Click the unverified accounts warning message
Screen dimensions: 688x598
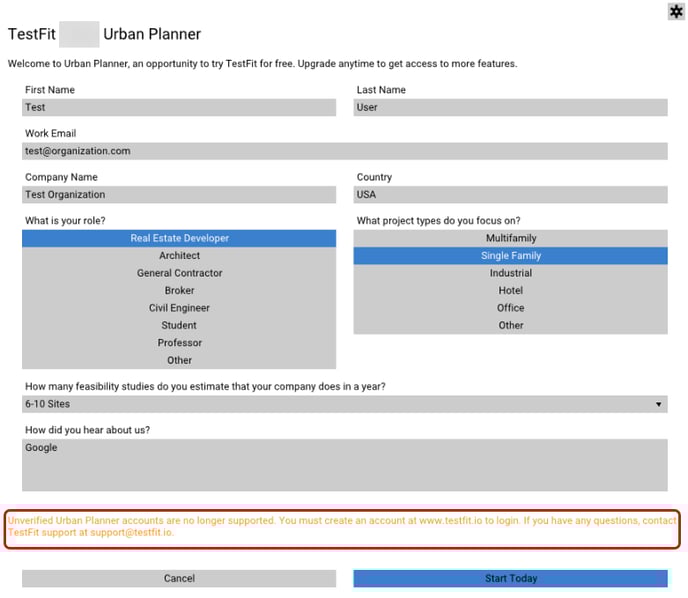click(342, 526)
